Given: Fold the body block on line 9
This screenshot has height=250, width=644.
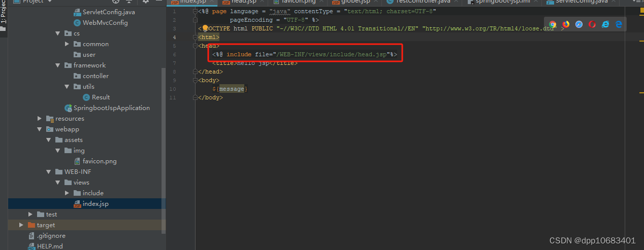Looking at the screenshot, I should click(195, 80).
